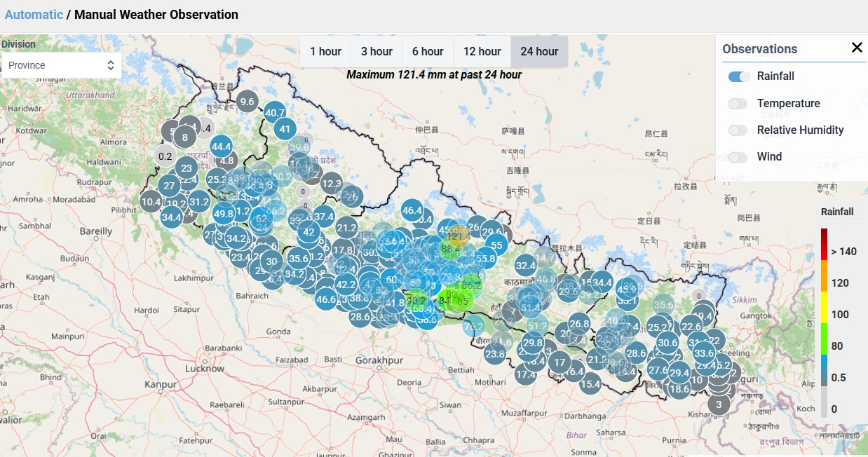Click the red band in Rainfall legend

pyautogui.click(x=825, y=245)
